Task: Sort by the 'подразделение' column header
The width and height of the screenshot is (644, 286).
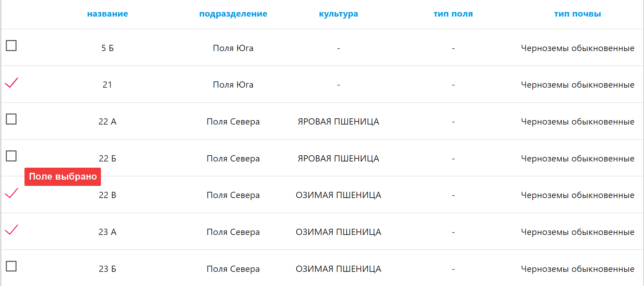Action: (x=233, y=14)
